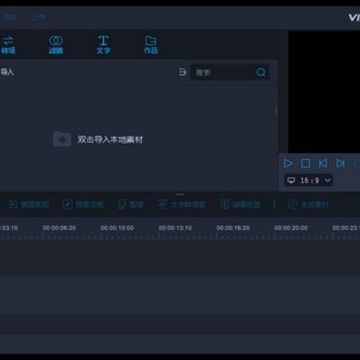Click the 配音 voiceover tool

coord(131,204)
